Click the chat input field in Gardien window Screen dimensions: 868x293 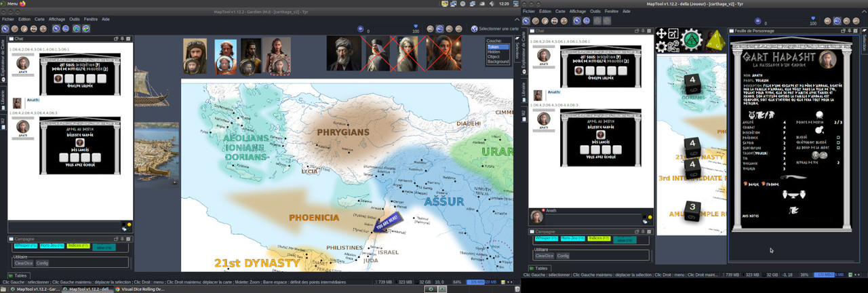[x=64, y=226]
